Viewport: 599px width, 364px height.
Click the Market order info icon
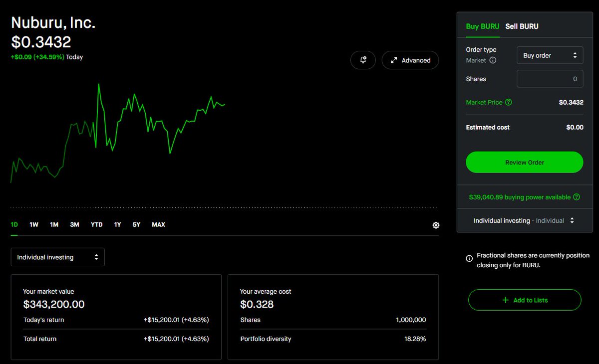493,60
